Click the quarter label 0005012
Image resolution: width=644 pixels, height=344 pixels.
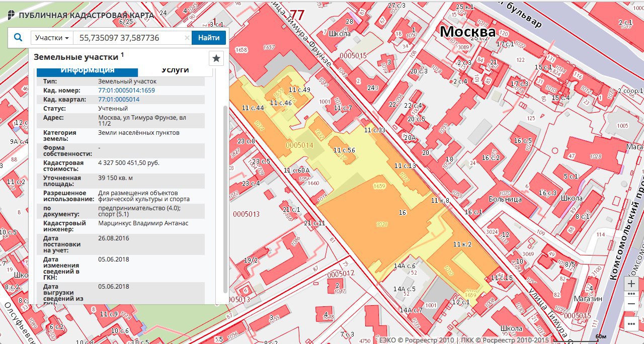tap(341, 275)
